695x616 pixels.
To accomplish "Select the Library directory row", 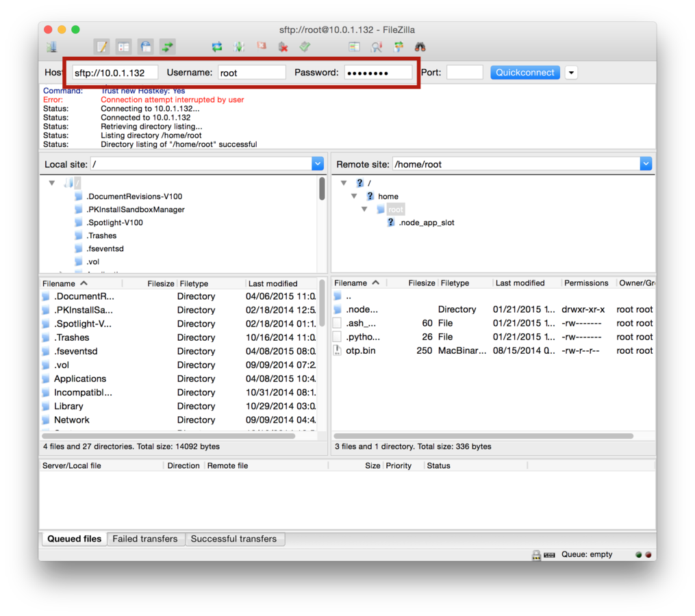I will (x=179, y=407).
